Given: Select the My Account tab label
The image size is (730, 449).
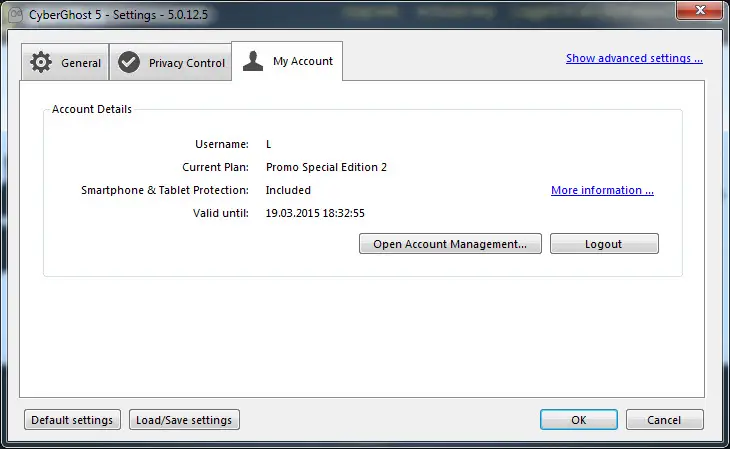Looking at the screenshot, I should (x=303, y=61).
